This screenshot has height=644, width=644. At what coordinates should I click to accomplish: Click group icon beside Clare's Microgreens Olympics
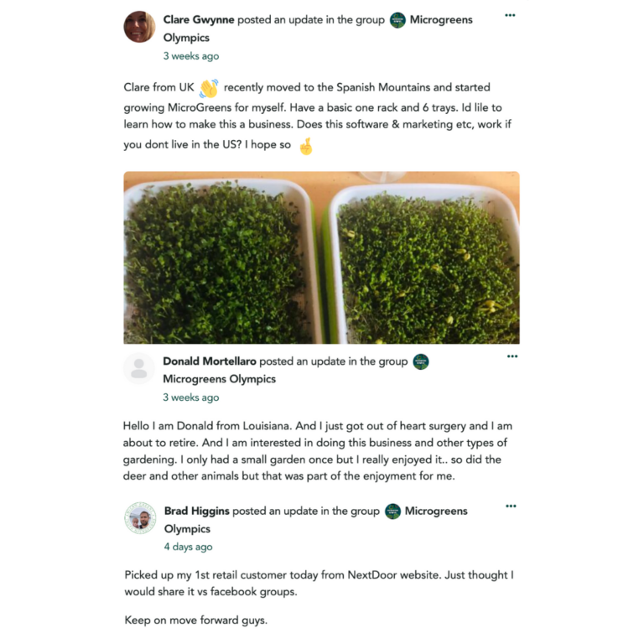click(397, 20)
